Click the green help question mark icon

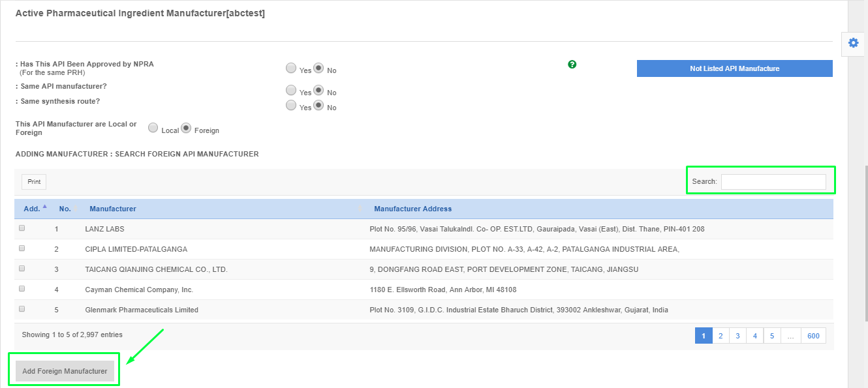click(x=572, y=65)
